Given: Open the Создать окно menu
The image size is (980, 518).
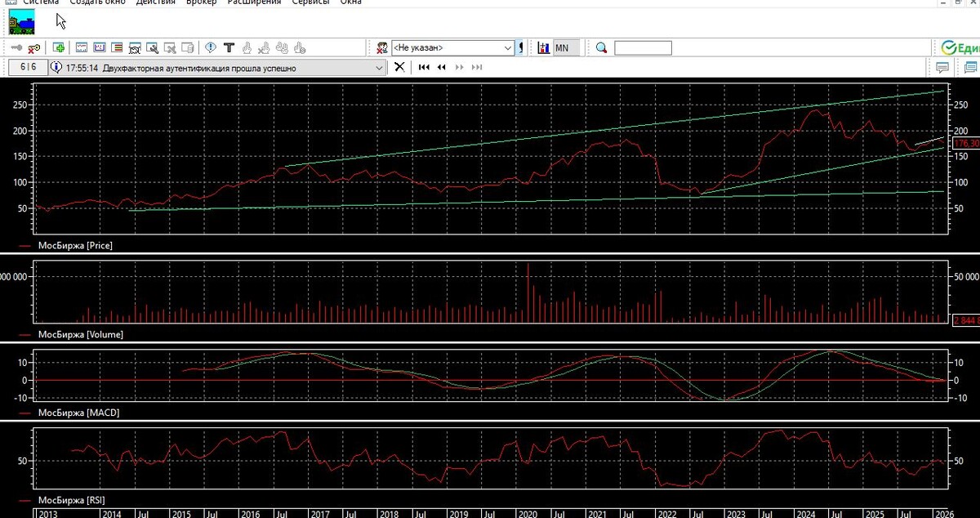Looking at the screenshot, I should (98, 2).
